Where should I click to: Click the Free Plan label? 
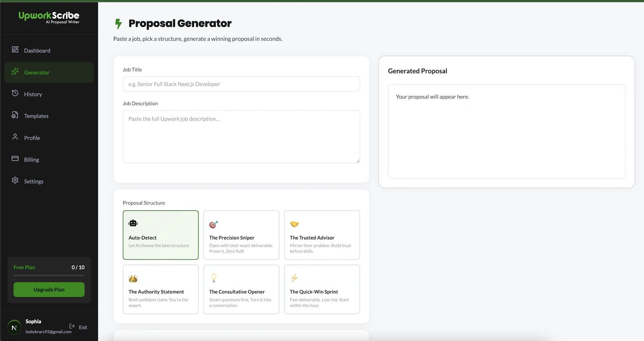coord(24,267)
